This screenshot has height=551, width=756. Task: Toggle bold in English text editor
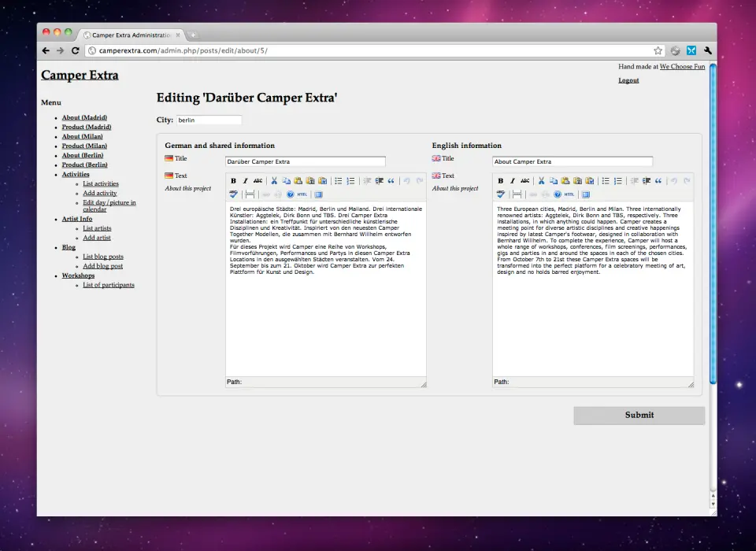coord(501,181)
